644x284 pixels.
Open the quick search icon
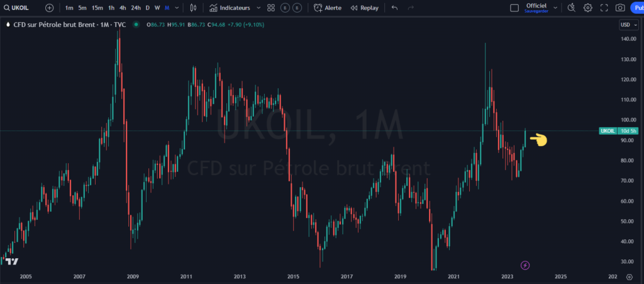coord(571,8)
